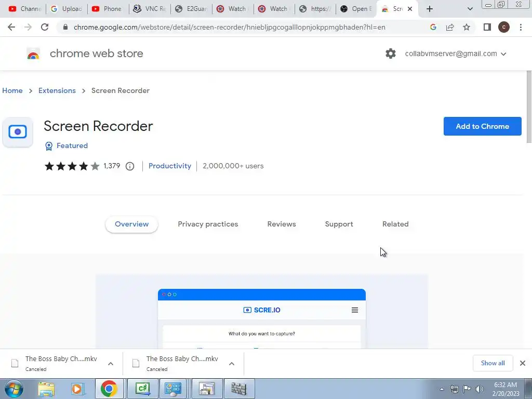Click the taskbar clock 6:32 AM

click(506, 389)
